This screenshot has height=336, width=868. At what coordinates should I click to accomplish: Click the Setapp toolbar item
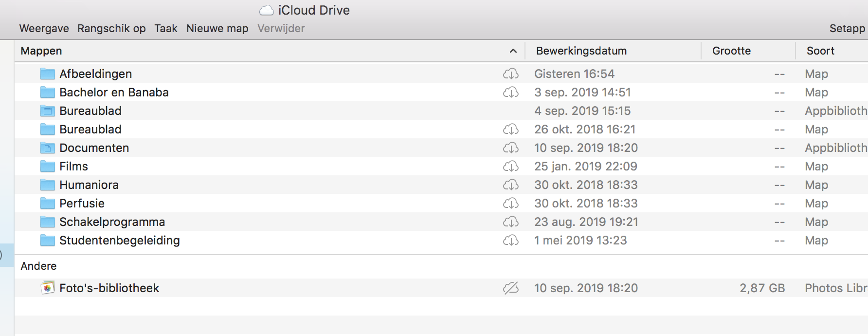847,29
